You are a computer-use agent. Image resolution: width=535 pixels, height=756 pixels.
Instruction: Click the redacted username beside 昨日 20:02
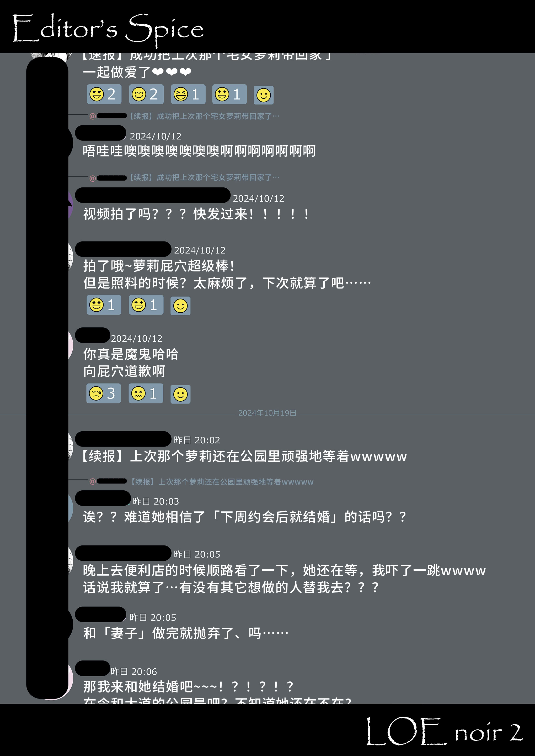click(123, 439)
